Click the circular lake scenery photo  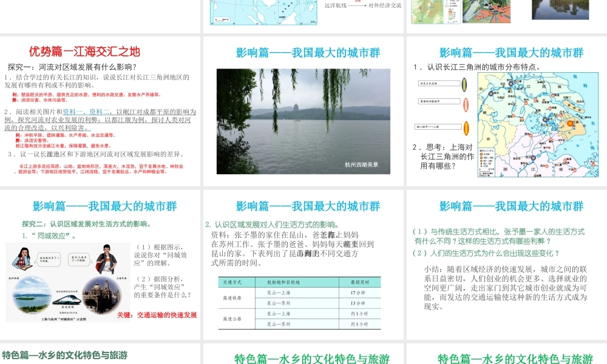[x=32, y=295]
